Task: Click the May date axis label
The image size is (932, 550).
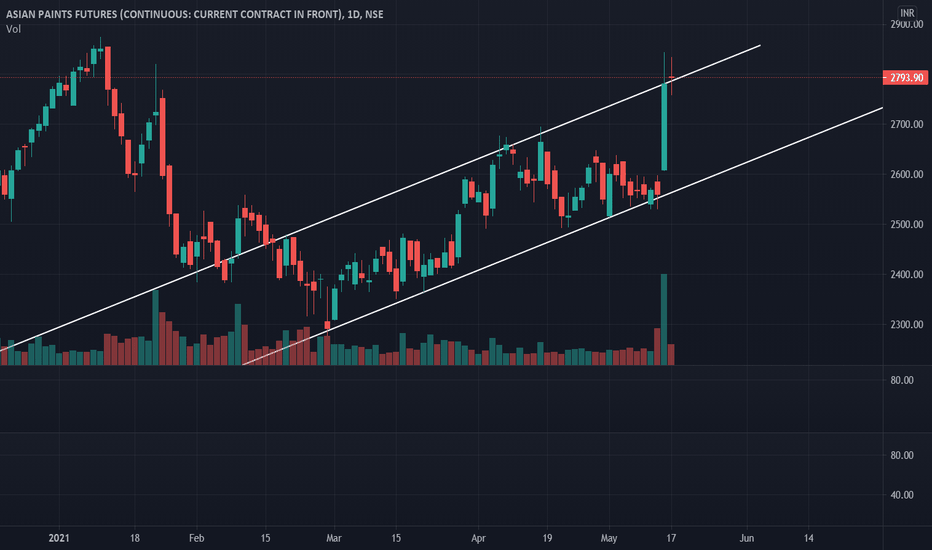Action: (609, 538)
